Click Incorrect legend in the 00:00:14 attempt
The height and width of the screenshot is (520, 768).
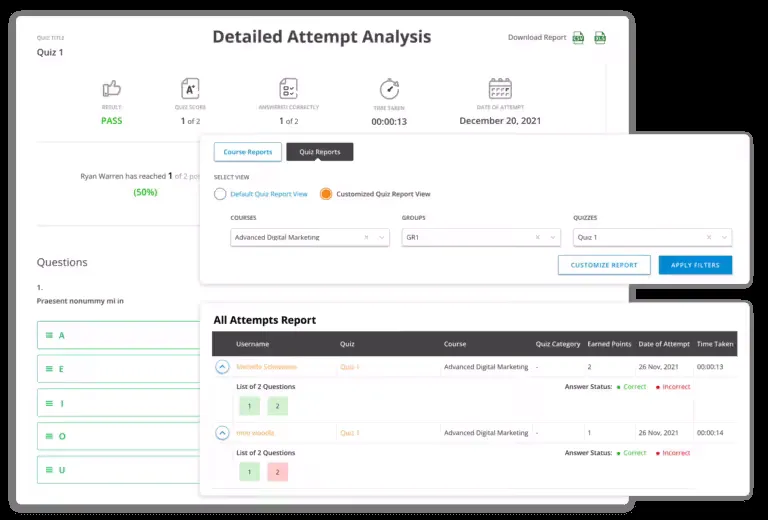point(673,453)
